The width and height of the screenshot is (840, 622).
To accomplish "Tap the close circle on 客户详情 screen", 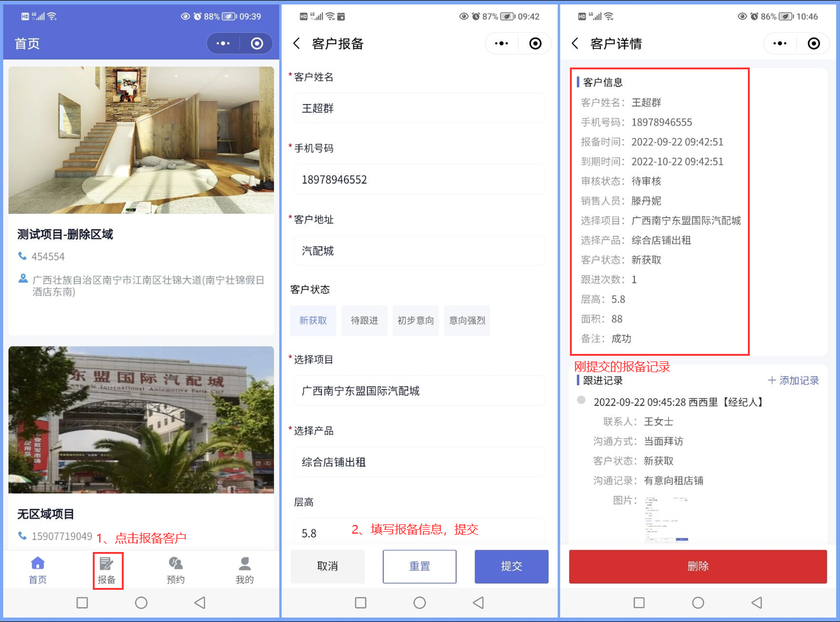I will tap(814, 44).
